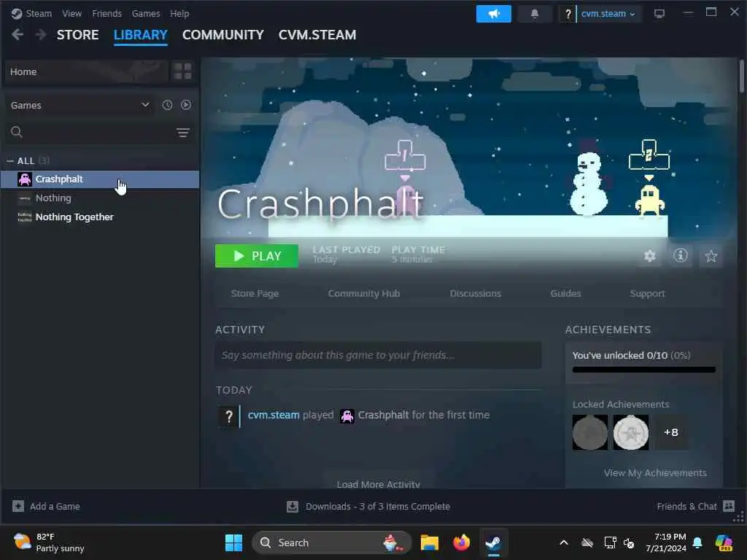Image resolution: width=747 pixels, height=560 pixels.
Task: Click second locked achievement badge
Action: 631,432
